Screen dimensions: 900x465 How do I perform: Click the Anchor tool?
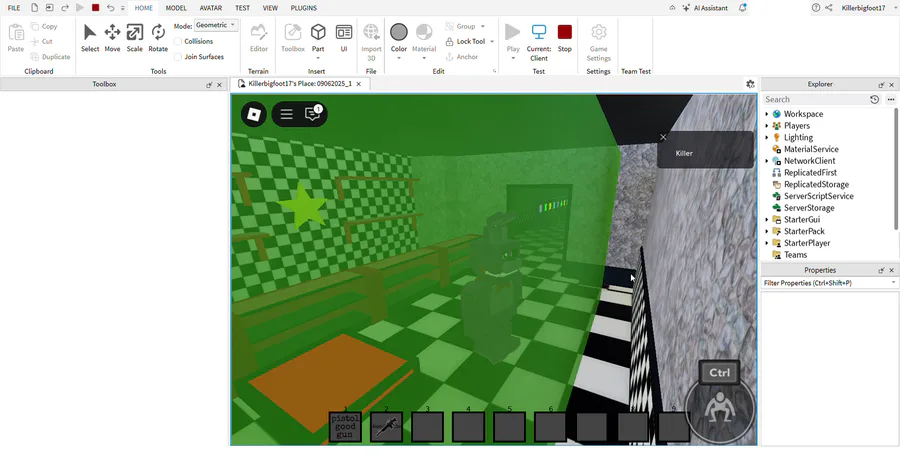click(462, 57)
